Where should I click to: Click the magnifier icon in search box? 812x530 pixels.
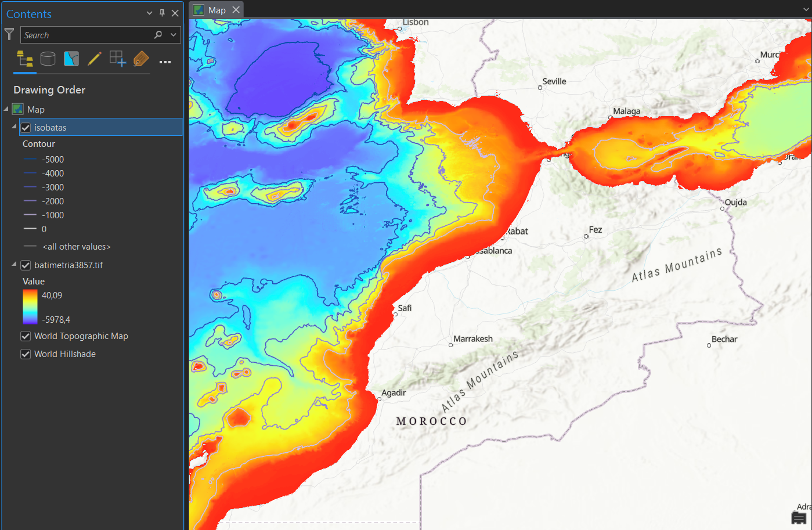[x=158, y=35]
